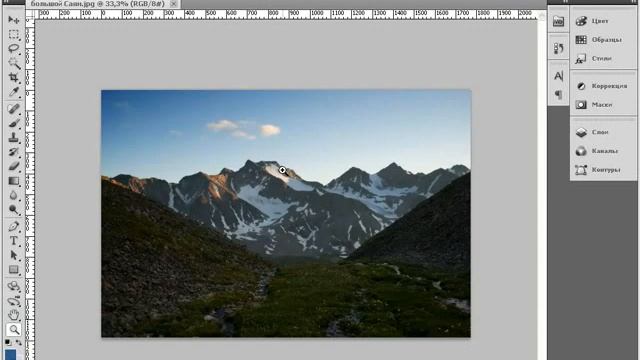Switch to the большой Саян.jpg document tab
Screen dimensions: 640x360
click(97, 4)
